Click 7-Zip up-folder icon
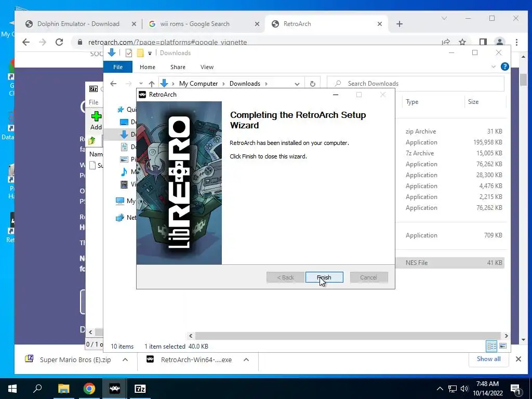532x399 pixels. click(x=91, y=140)
